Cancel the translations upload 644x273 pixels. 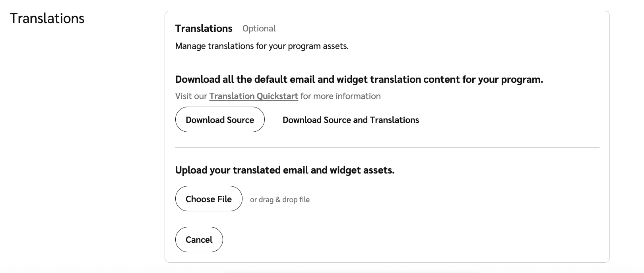[x=199, y=240]
